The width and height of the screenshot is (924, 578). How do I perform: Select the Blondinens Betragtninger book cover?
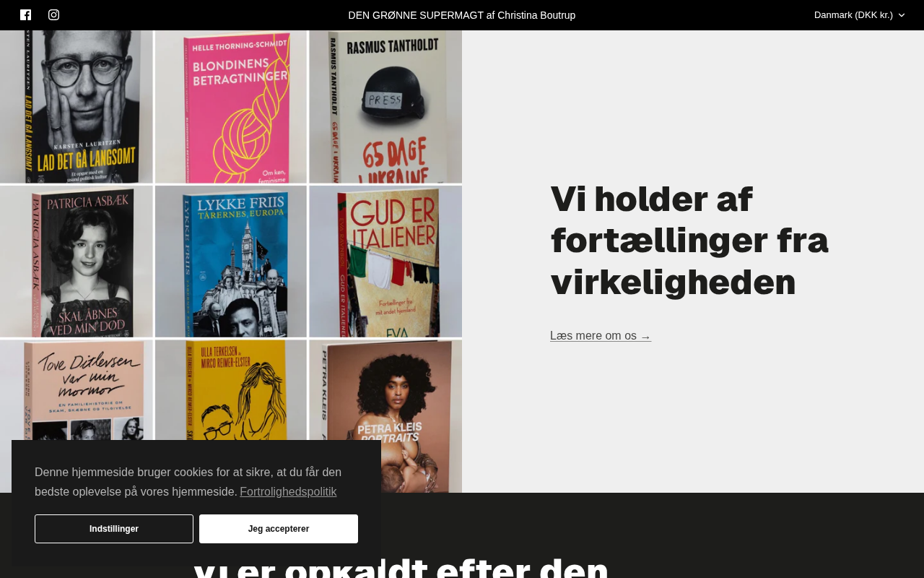point(231,107)
